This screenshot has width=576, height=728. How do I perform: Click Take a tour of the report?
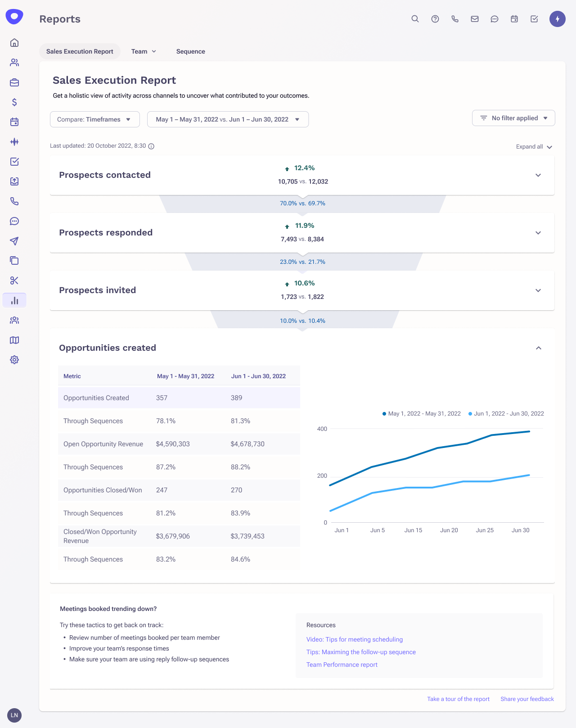tap(458, 699)
